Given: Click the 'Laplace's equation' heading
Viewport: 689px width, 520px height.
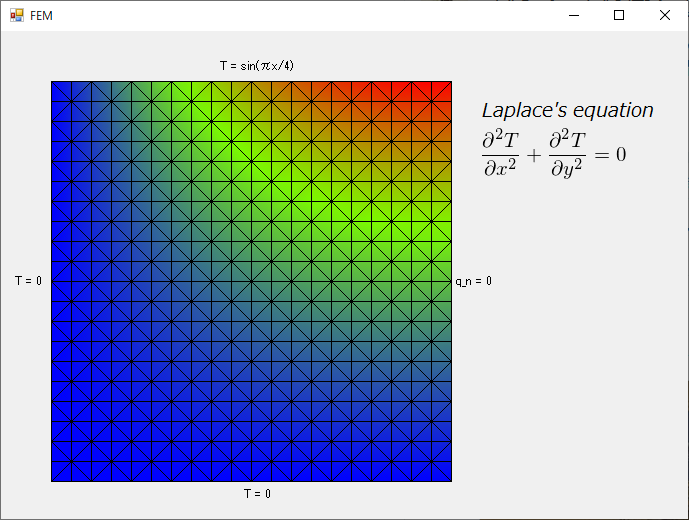Looking at the screenshot, I should 567,110.
